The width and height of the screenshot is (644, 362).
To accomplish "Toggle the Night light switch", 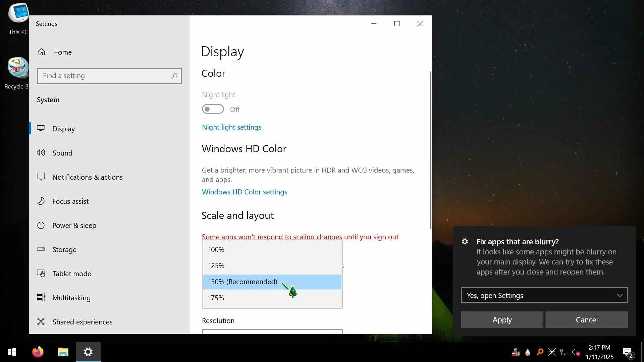I will (x=213, y=109).
